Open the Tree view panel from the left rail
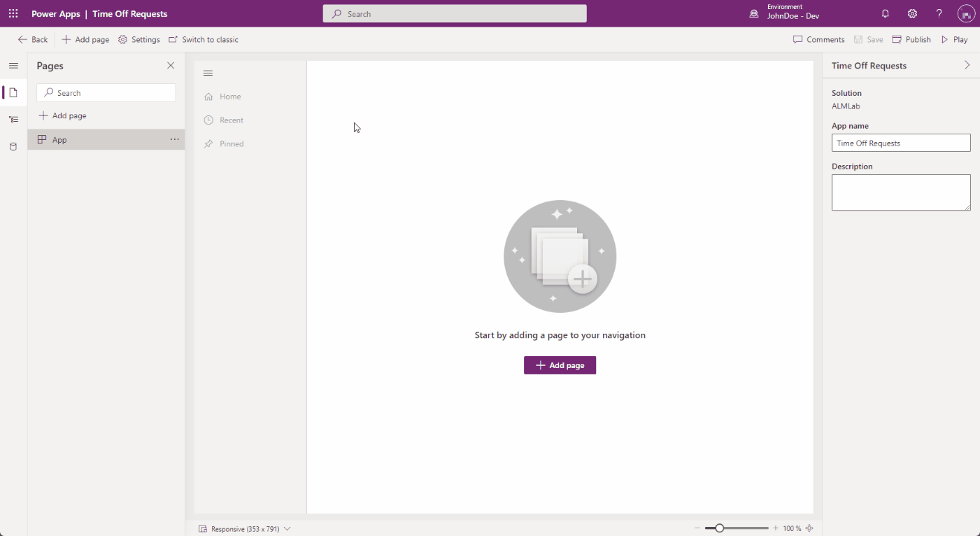980x536 pixels. tap(13, 119)
